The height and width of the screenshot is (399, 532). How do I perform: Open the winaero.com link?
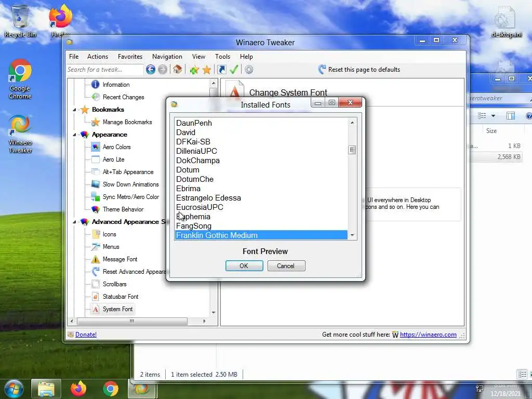pyautogui.click(x=428, y=335)
